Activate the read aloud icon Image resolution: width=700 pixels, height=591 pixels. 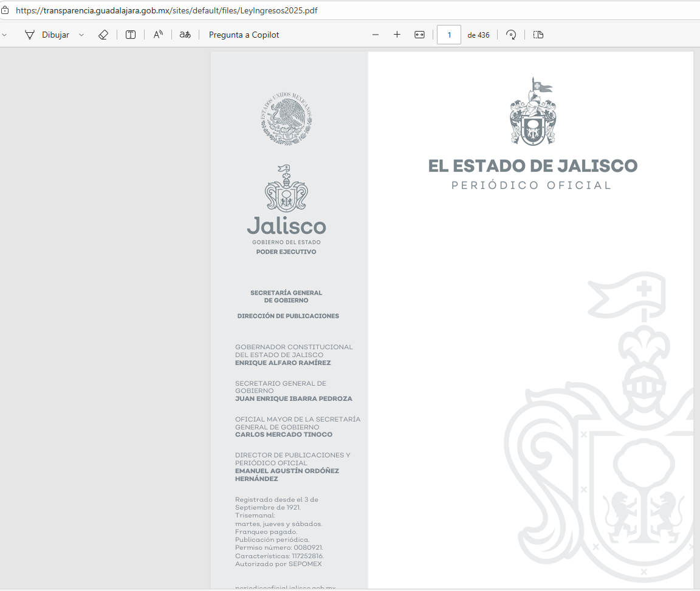(x=158, y=35)
